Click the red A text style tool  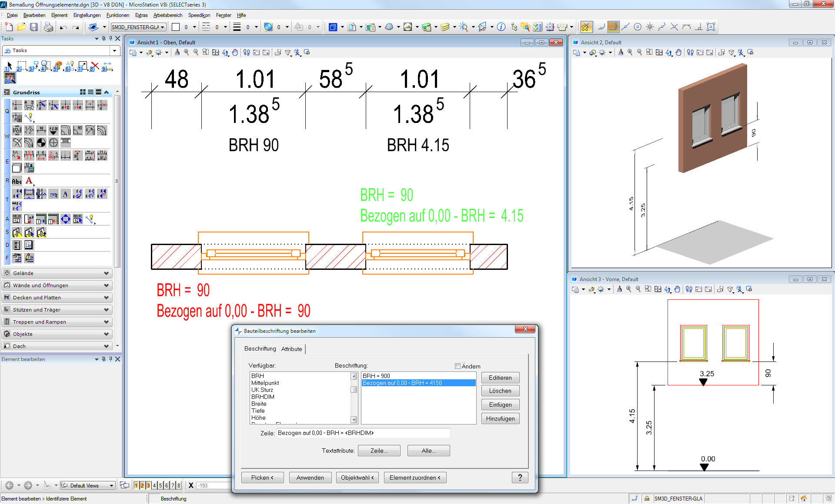(29, 181)
